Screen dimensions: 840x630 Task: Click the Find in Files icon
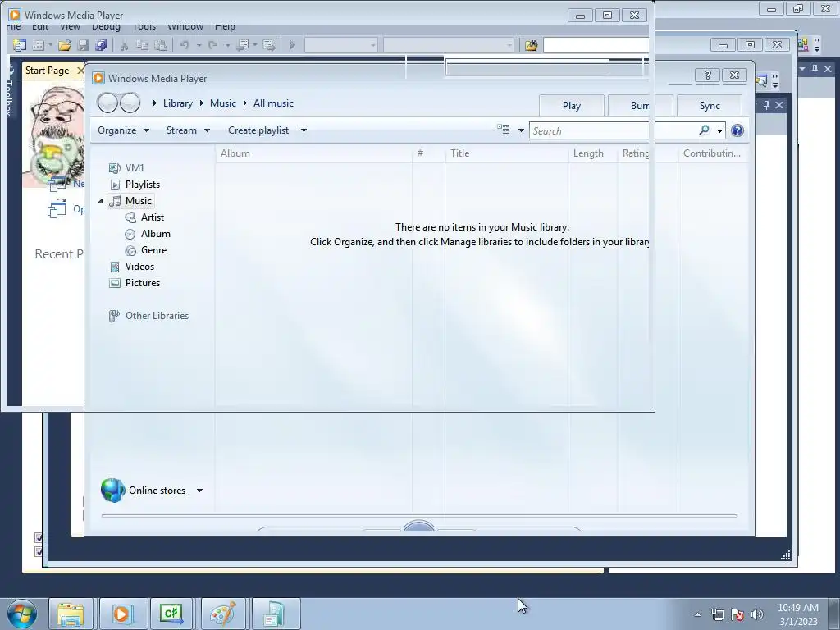tap(531, 46)
